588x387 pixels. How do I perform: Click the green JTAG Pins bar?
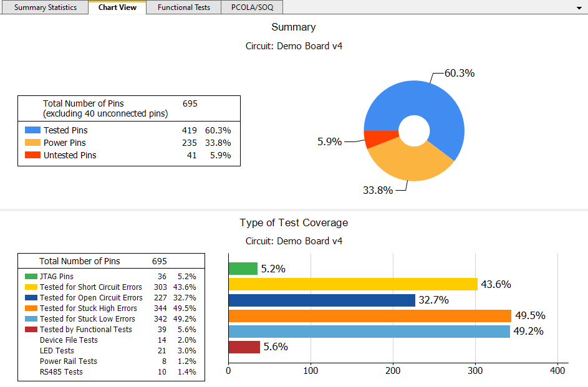[x=243, y=269]
